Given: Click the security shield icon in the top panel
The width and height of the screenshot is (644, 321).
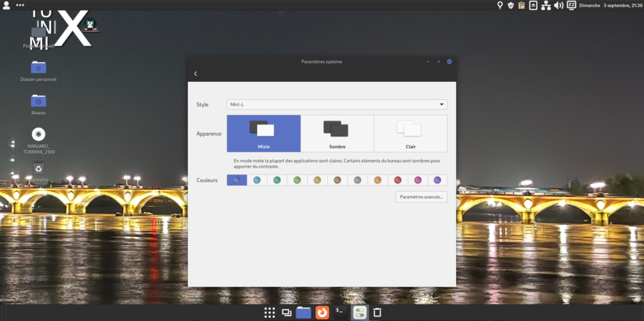Looking at the screenshot, I should click(511, 6).
